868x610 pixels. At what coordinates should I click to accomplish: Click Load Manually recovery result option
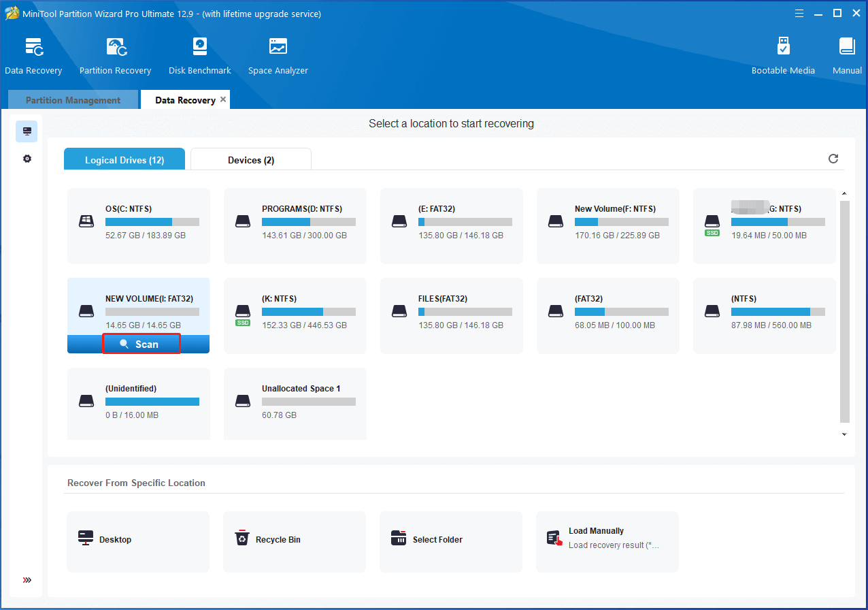607,538
